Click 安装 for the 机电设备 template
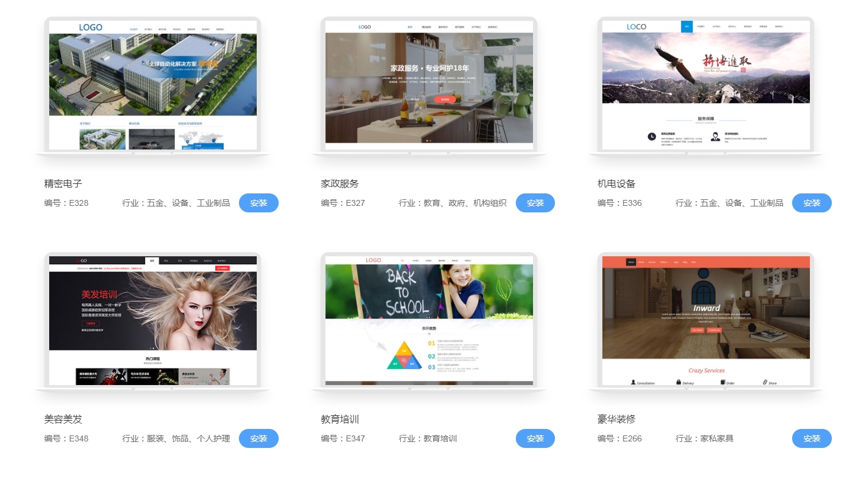The width and height of the screenshot is (868, 477). click(812, 203)
